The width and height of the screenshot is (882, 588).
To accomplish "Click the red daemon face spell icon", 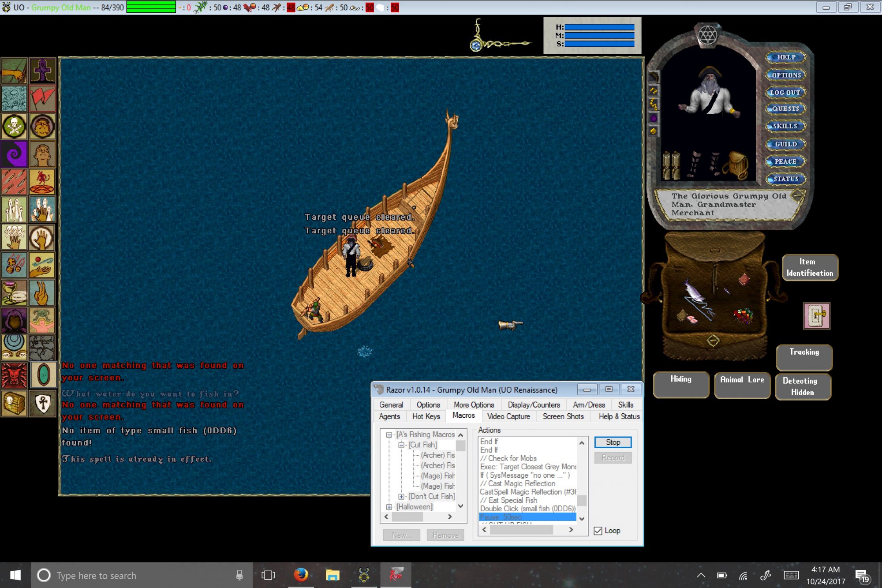I will pyautogui.click(x=14, y=375).
